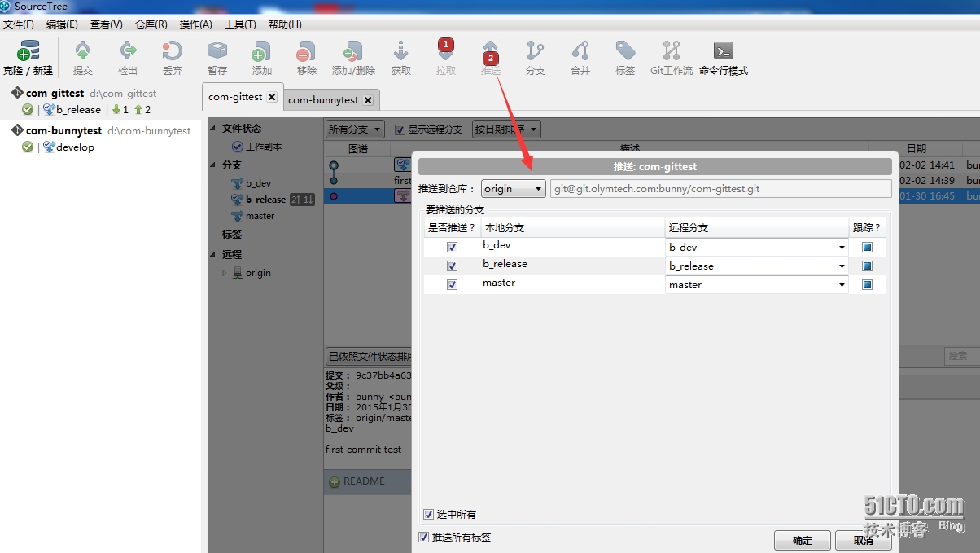Open the View (查看) menu
This screenshot has height=553, width=980.
(107, 24)
